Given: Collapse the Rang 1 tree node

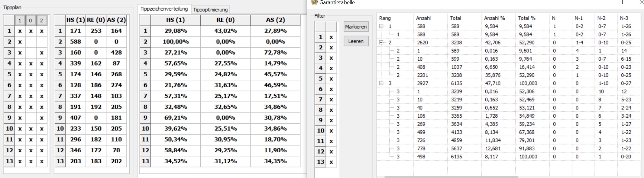Looking at the screenshot, I should point(381,26).
